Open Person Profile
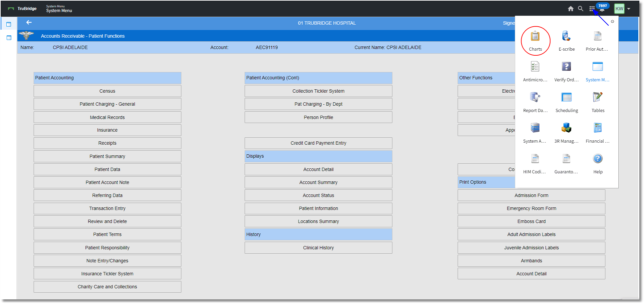The height and width of the screenshot is (304, 644). point(318,117)
